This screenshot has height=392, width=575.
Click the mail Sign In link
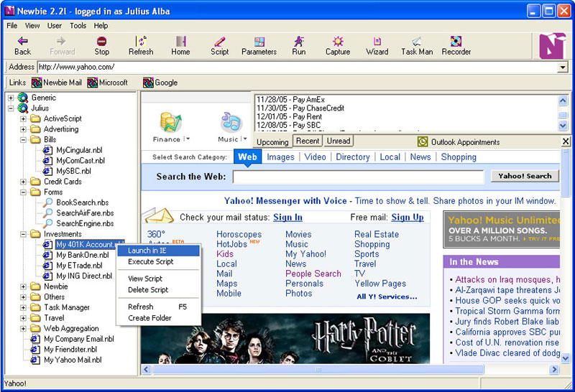tap(288, 218)
